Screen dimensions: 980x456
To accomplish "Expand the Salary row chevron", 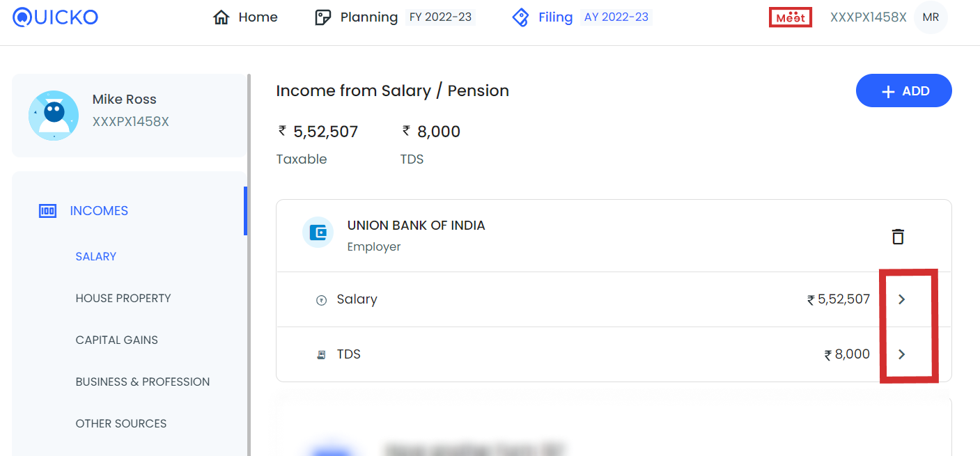I will pyautogui.click(x=902, y=299).
